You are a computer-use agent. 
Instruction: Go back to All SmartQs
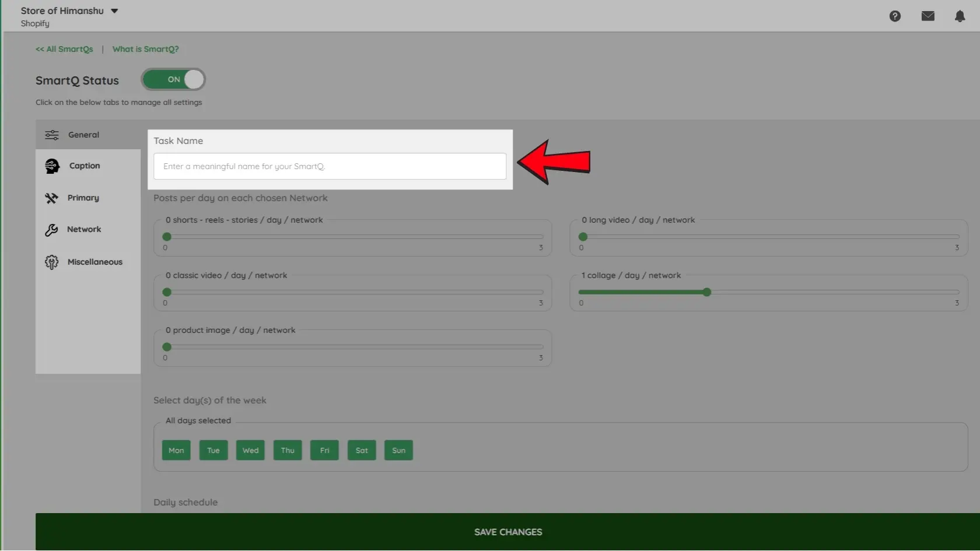[x=64, y=49]
